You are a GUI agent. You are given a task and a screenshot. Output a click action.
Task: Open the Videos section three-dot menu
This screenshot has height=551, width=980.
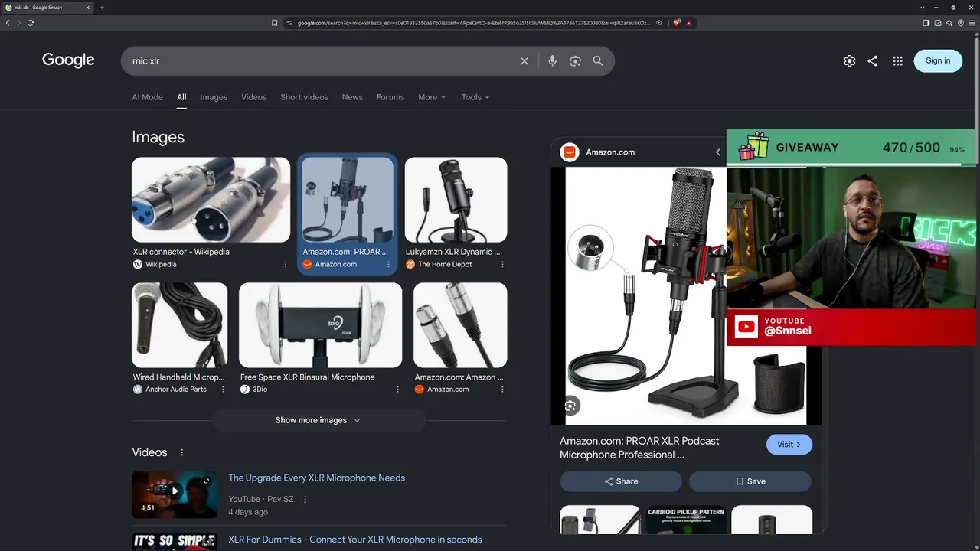pyautogui.click(x=181, y=452)
